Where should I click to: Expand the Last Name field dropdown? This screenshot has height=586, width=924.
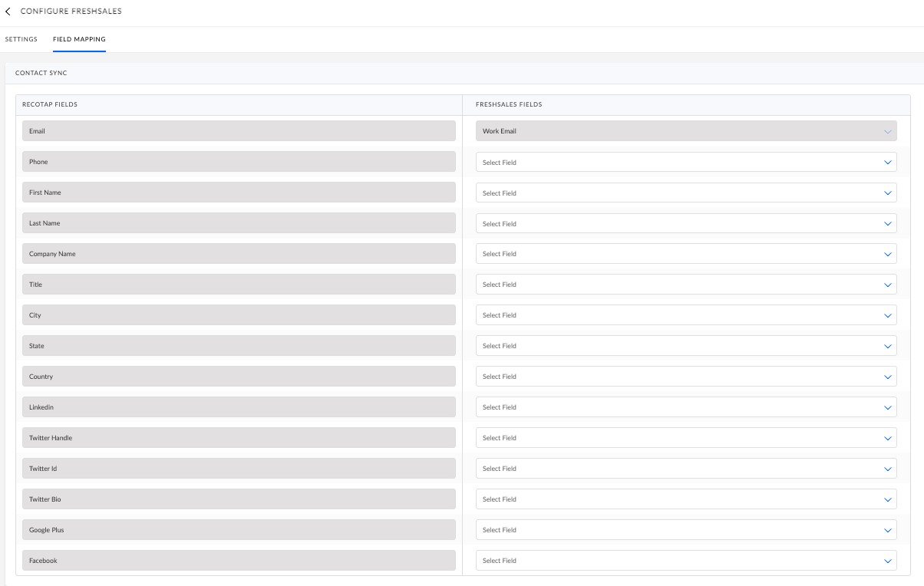tap(686, 223)
